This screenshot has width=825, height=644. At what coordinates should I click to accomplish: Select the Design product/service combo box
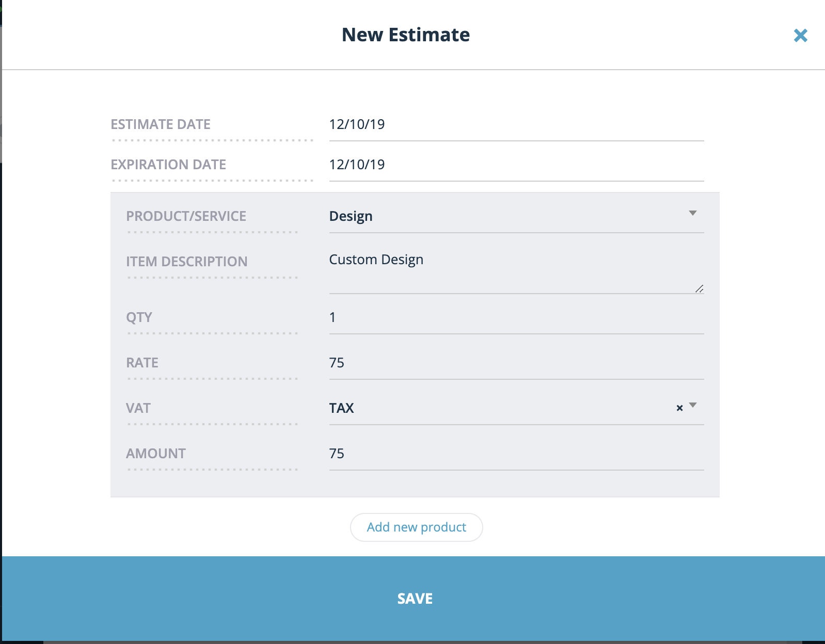(x=516, y=216)
